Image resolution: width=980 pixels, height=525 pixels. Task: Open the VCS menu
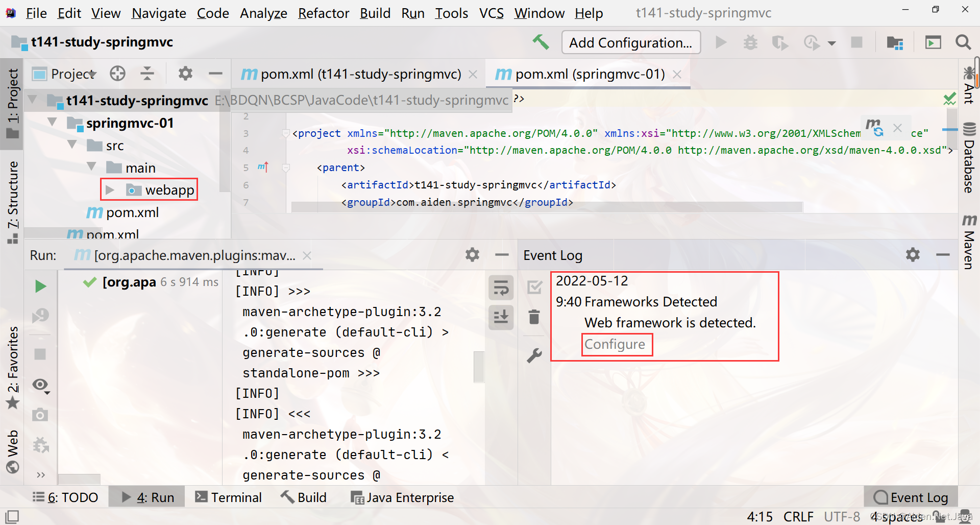(x=491, y=13)
